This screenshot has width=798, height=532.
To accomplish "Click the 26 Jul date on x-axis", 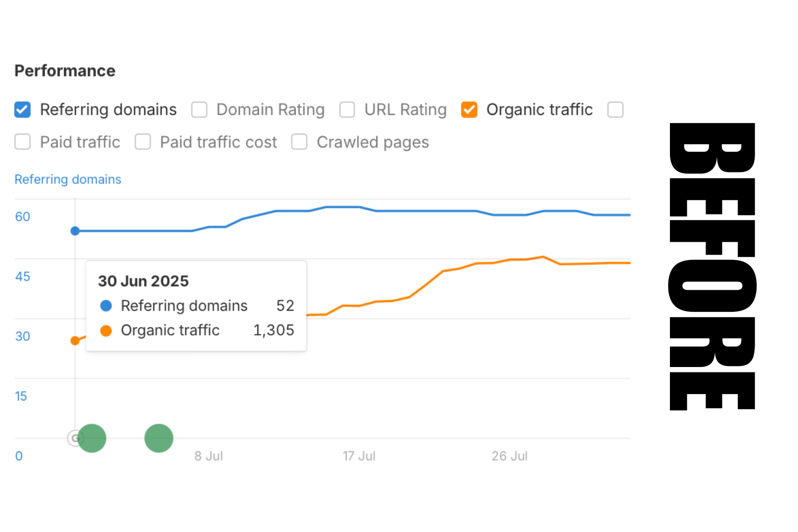I will click(x=509, y=456).
